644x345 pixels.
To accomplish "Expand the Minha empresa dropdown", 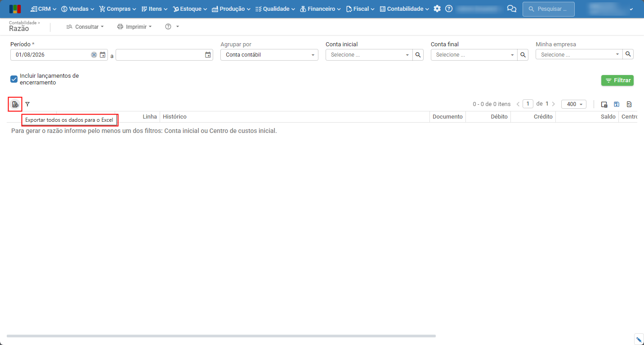I will click(617, 54).
